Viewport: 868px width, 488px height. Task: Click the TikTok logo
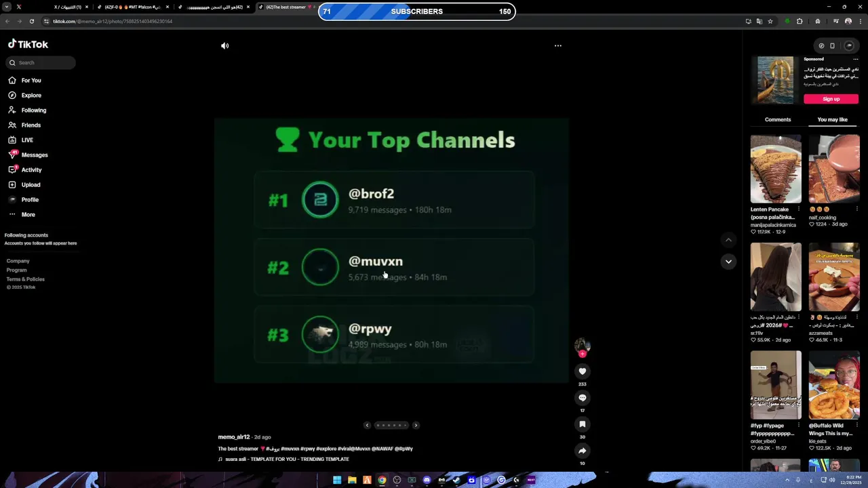(x=28, y=44)
